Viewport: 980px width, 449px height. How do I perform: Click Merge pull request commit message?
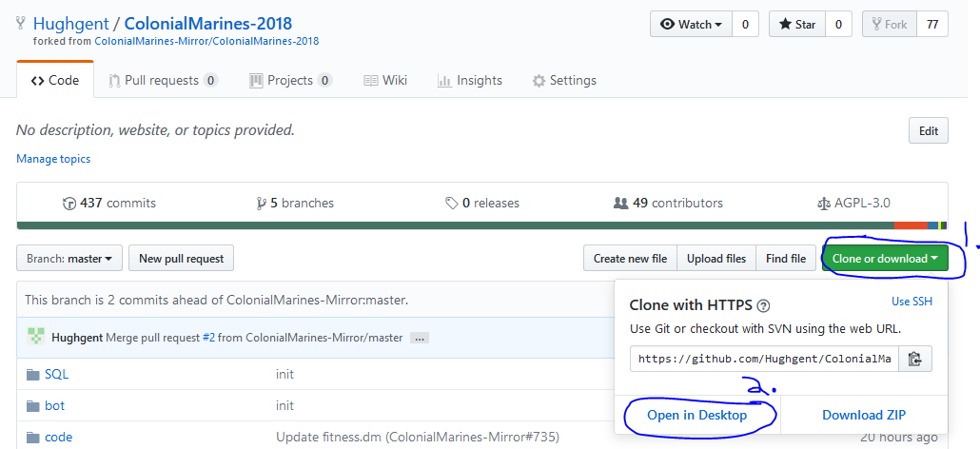click(x=254, y=338)
